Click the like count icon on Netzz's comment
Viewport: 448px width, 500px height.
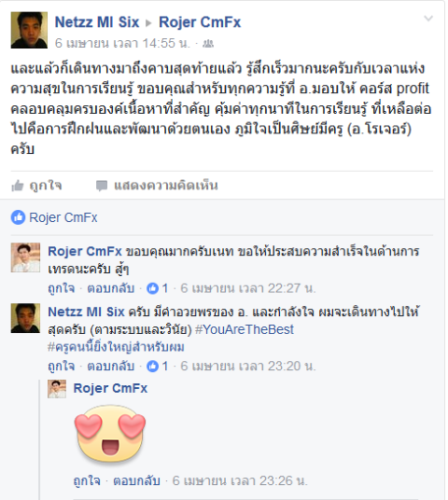coord(152,366)
